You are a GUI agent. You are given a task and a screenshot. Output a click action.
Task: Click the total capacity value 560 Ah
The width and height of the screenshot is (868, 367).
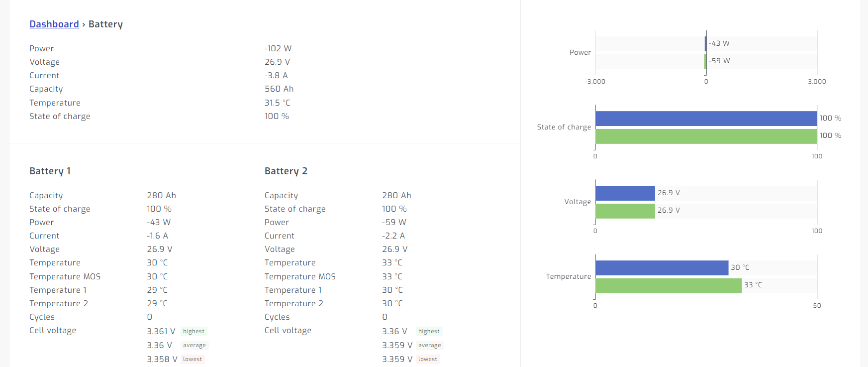point(279,89)
